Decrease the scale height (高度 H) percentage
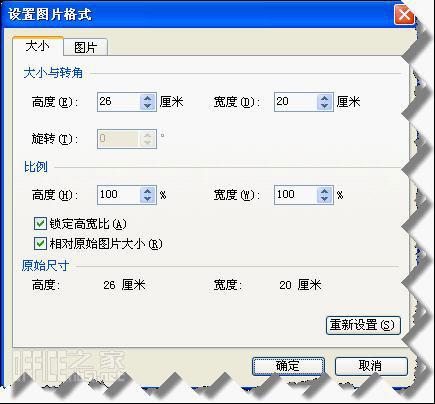Screen dimensions: 435x404 tap(148, 199)
